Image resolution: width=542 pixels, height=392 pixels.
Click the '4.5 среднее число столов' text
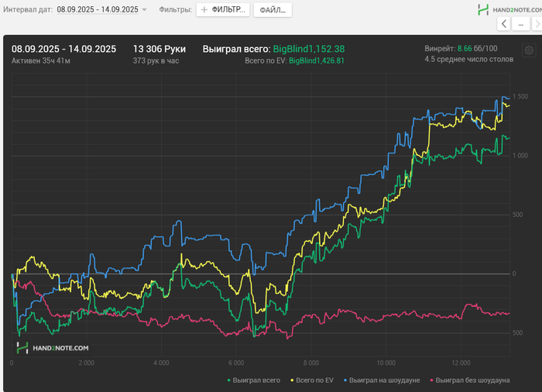click(468, 59)
